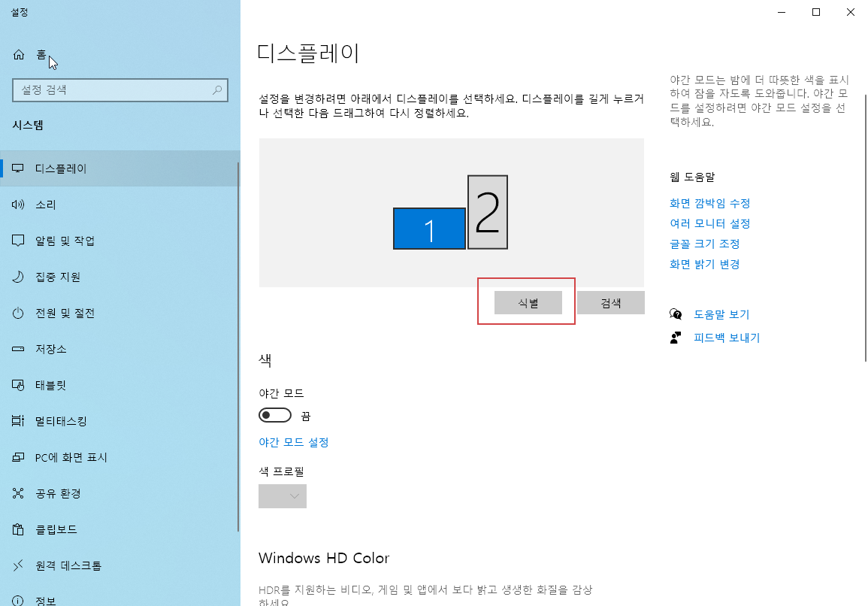
Task: Select display 1 in monitor arrangement
Action: [429, 229]
